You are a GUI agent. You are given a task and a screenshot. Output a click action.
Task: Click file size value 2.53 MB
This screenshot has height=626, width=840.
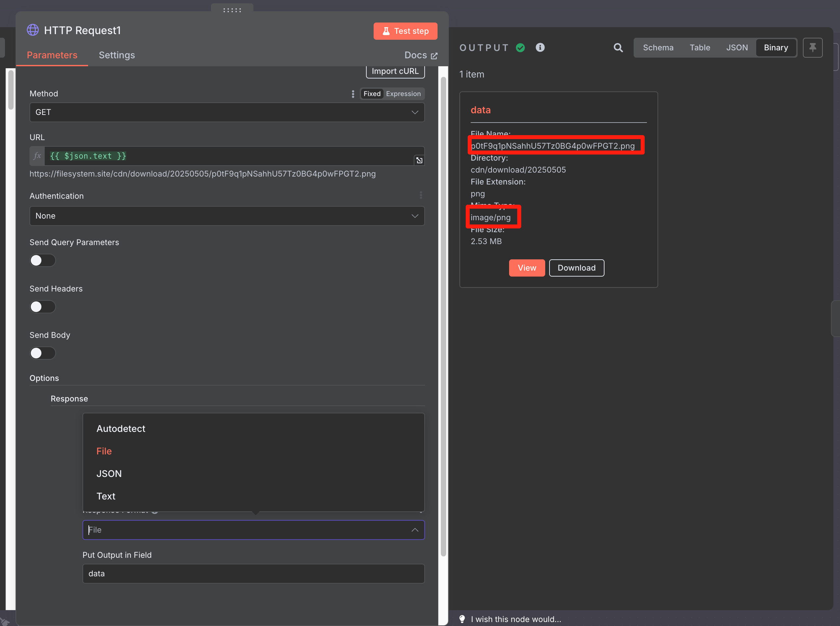point(486,241)
